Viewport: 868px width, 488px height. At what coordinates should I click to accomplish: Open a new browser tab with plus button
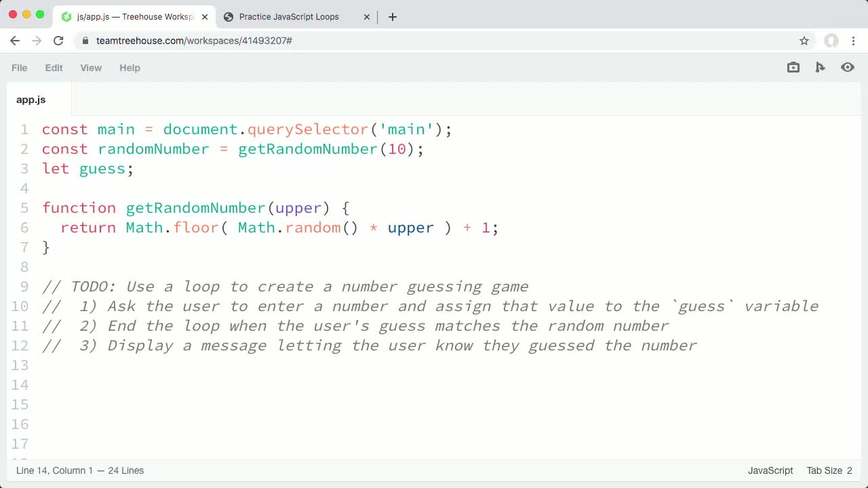click(x=392, y=17)
